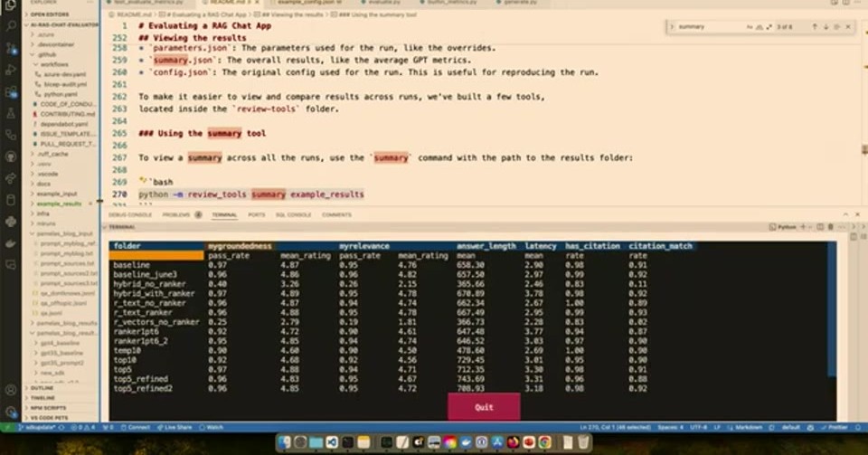Expand the OUTLINE section in sidebar
Screen dimensions: 868x455
tap(42, 388)
